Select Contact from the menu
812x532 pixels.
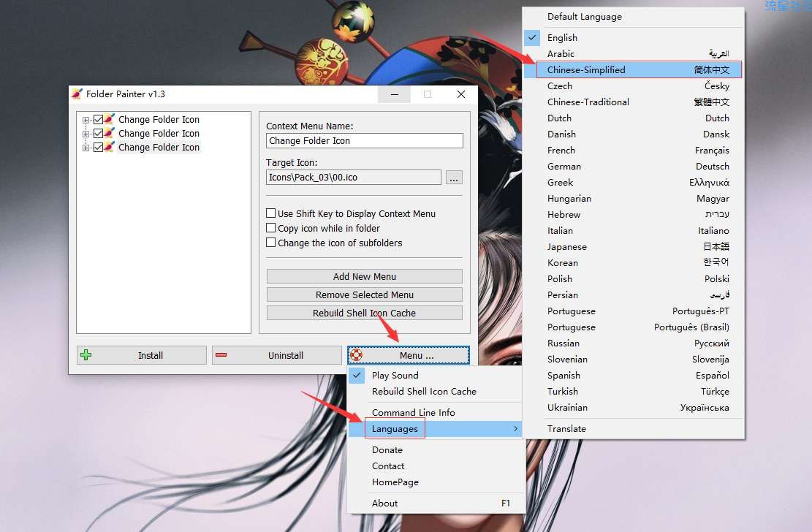pos(435,465)
